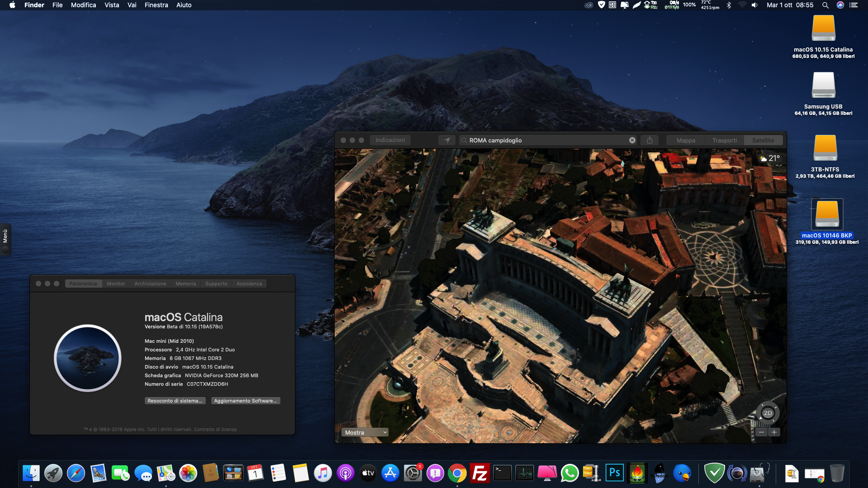Select the Trasporti view segment

coord(725,140)
